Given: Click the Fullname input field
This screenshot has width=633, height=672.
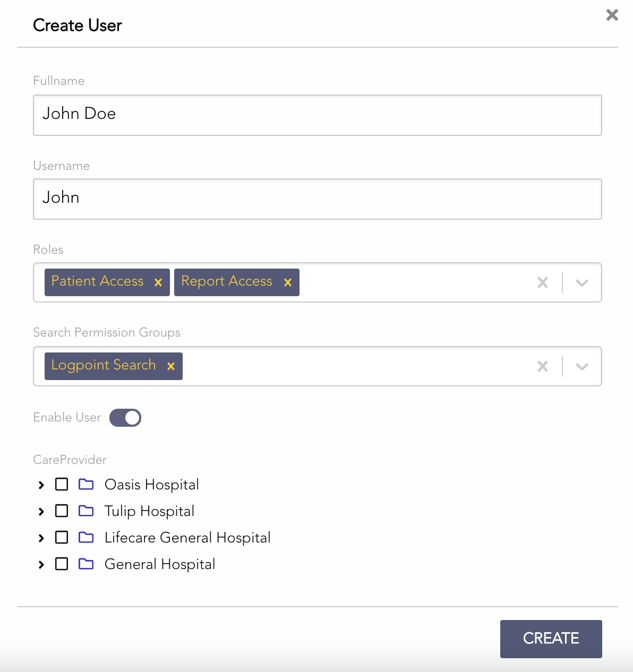Looking at the screenshot, I should [317, 115].
